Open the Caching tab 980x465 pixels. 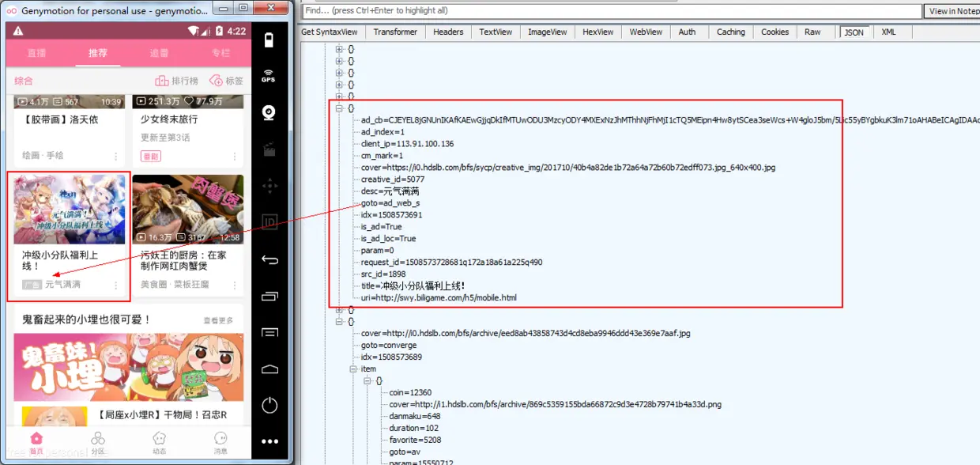tap(731, 32)
